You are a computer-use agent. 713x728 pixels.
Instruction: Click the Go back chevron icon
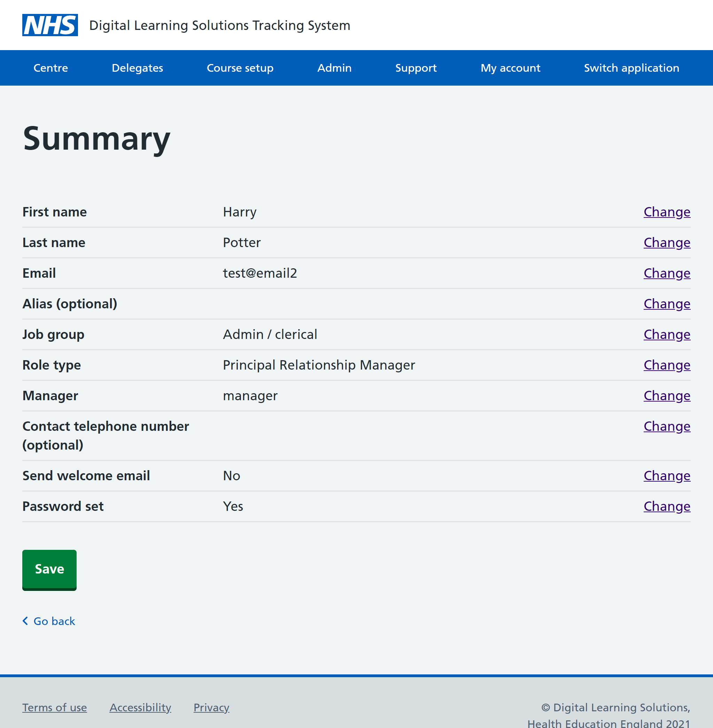click(25, 621)
